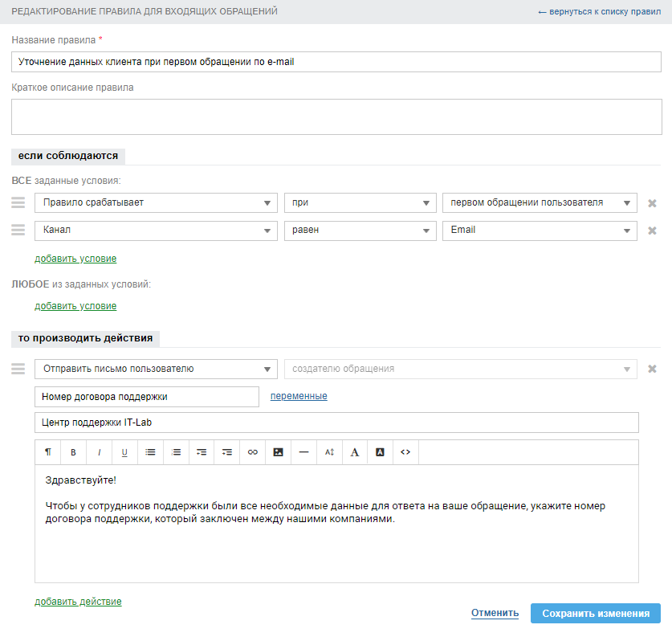Click into the 'Краткое описание правила' field
The image size is (672, 637).
click(x=336, y=117)
